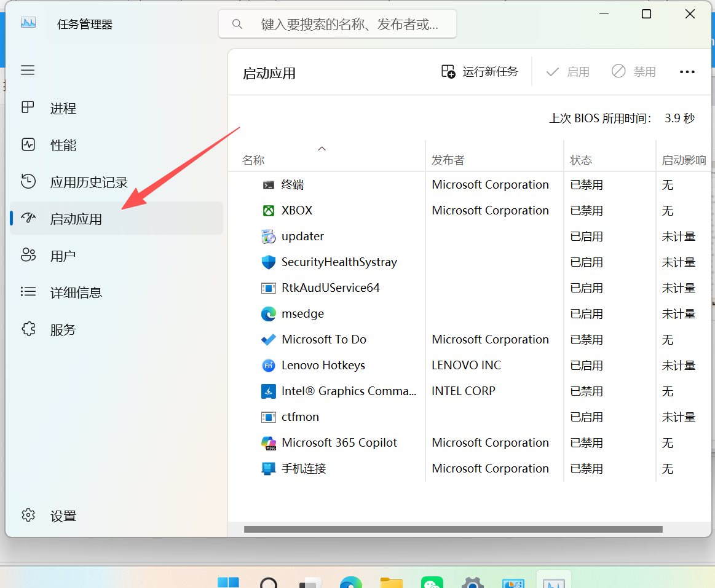
Task: Click the LENOVO INC publisher cell
Action: pyautogui.click(x=466, y=365)
